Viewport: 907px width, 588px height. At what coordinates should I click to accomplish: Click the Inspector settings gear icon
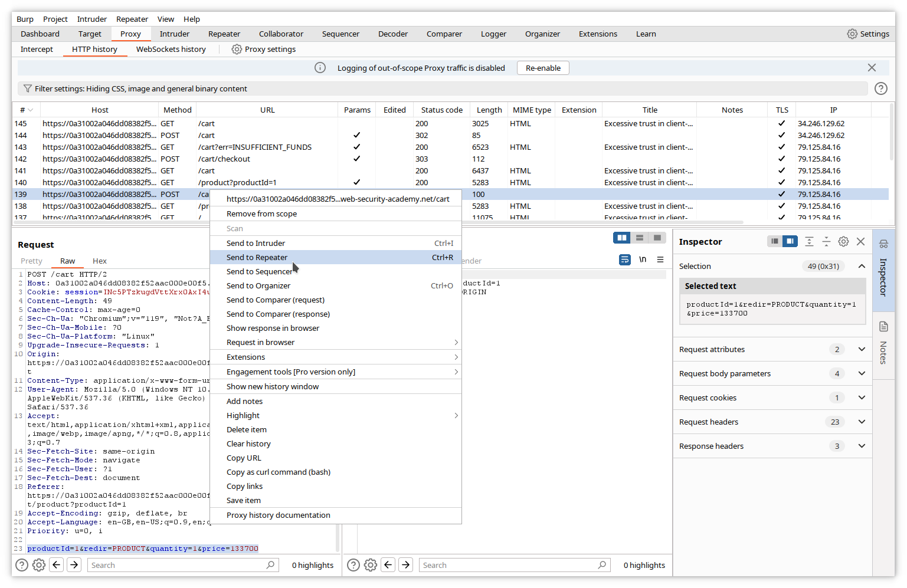tap(843, 242)
